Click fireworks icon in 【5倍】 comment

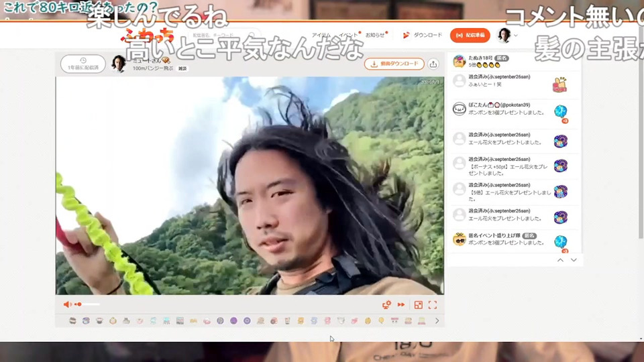coord(561,192)
